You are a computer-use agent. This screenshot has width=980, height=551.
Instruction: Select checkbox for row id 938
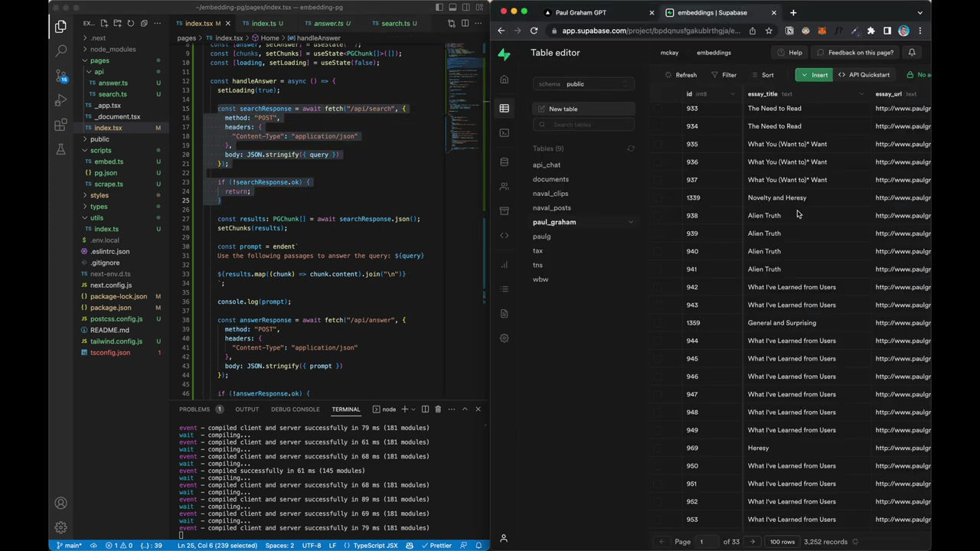pos(658,216)
